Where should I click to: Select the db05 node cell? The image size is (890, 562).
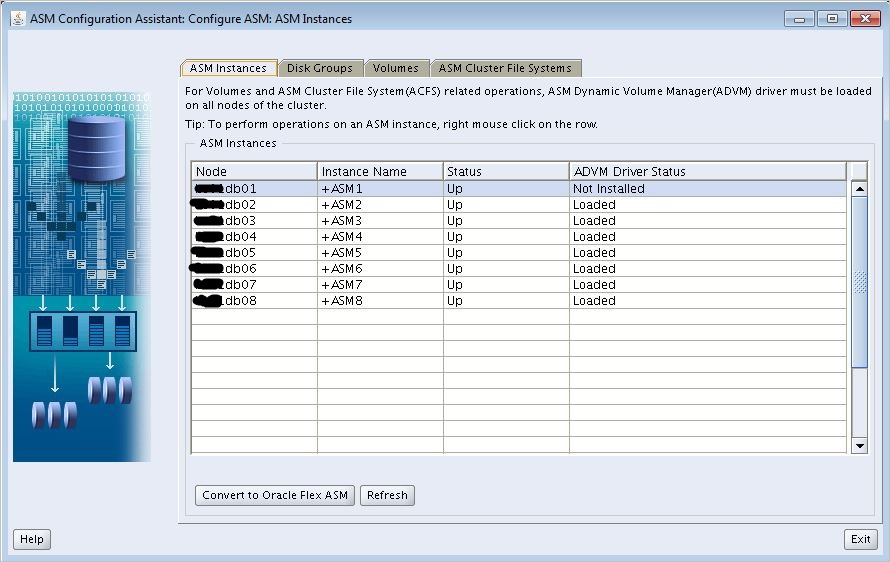254,252
